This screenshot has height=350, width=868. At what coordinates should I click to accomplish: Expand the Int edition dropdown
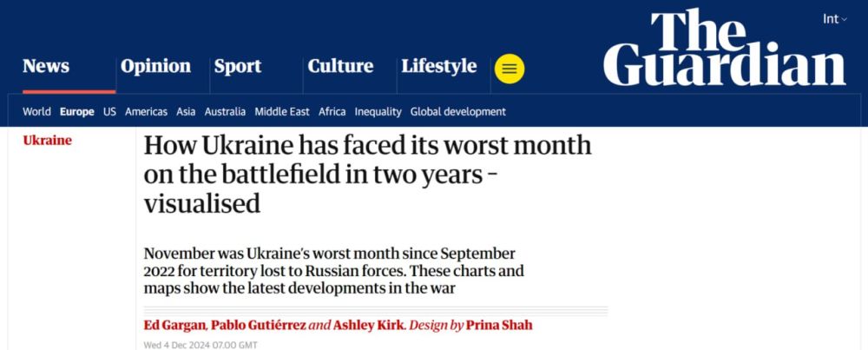tap(834, 19)
